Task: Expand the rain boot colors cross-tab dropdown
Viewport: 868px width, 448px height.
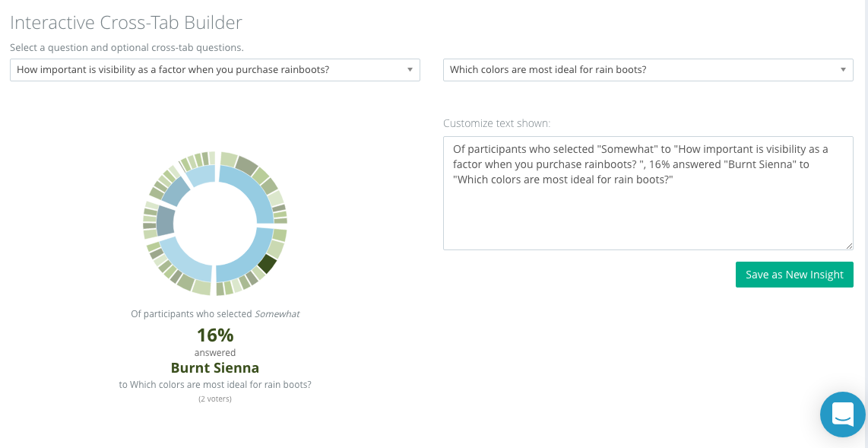Action: click(x=648, y=70)
